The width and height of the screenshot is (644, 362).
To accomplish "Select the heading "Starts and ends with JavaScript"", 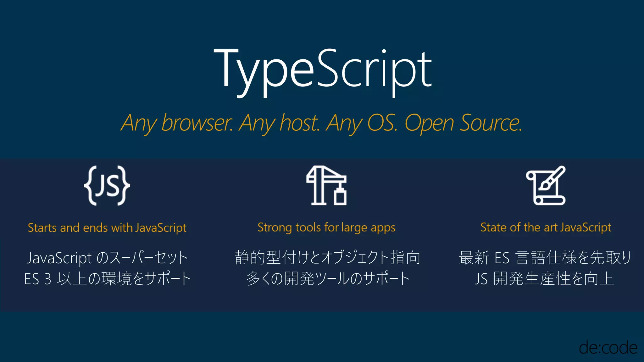I will (107, 228).
